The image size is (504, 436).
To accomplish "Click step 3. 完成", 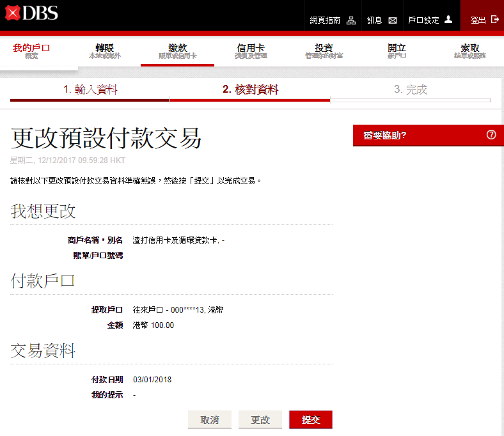I will coord(410,90).
